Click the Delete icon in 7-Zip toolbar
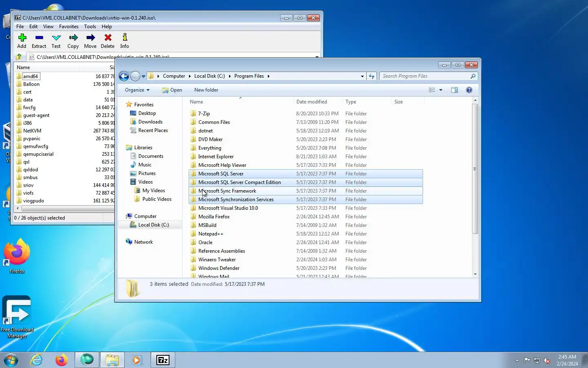The width and height of the screenshot is (588, 368). 108,38
